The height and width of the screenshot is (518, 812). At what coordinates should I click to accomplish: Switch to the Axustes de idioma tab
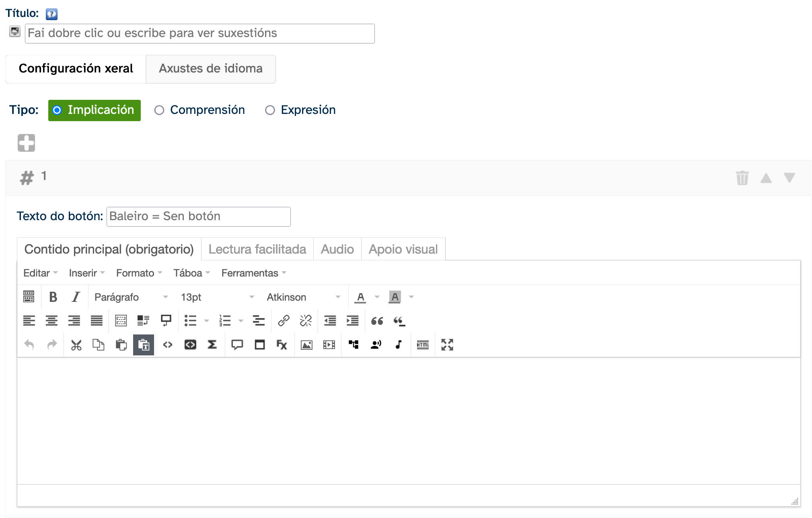tap(210, 69)
